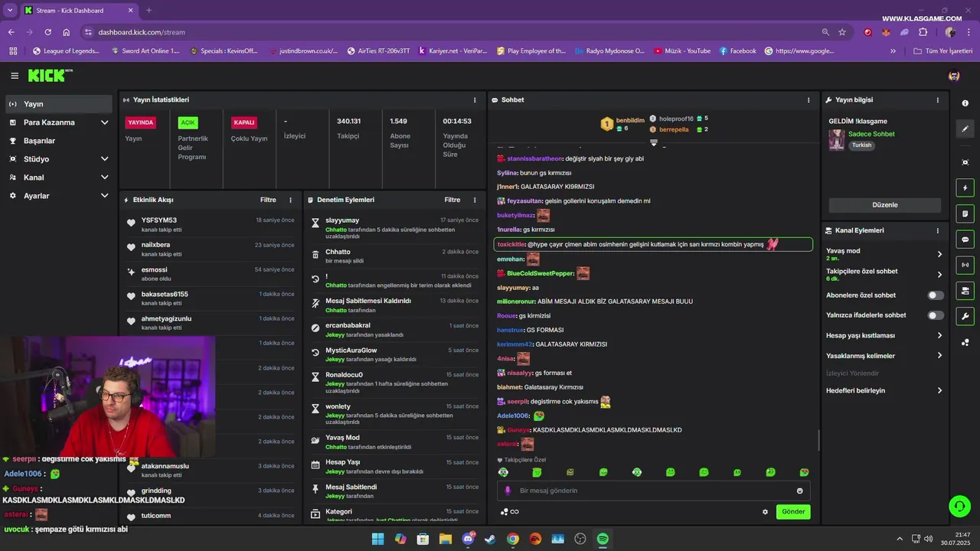980x551 pixels.
Task: Collapse the leaderboard arrow under chat header
Action: click(x=654, y=143)
